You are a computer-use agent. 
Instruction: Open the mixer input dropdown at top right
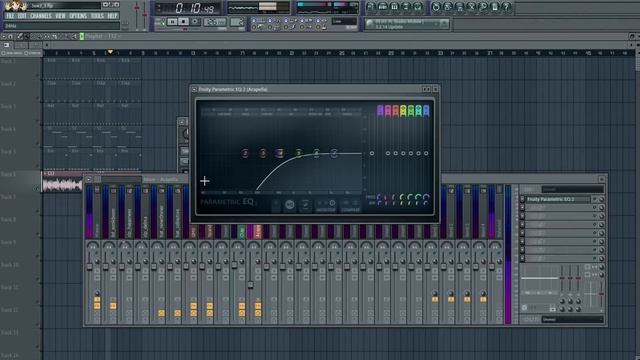pos(572,189)
